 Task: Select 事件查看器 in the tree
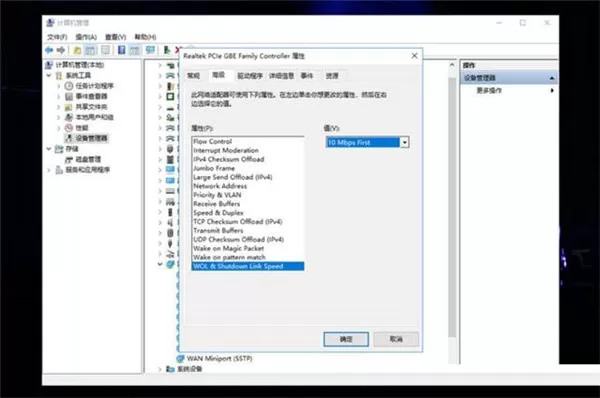pyautogui.click(x=91, y=96)
